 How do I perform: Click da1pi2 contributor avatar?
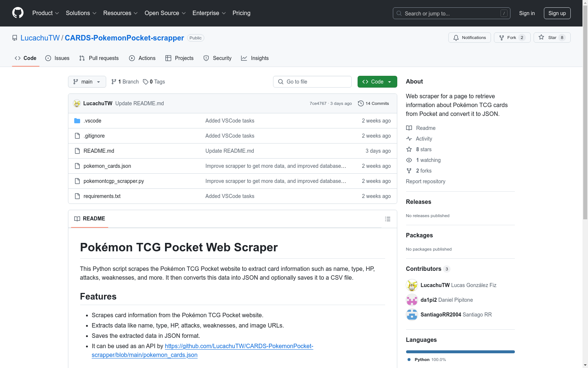412,300
